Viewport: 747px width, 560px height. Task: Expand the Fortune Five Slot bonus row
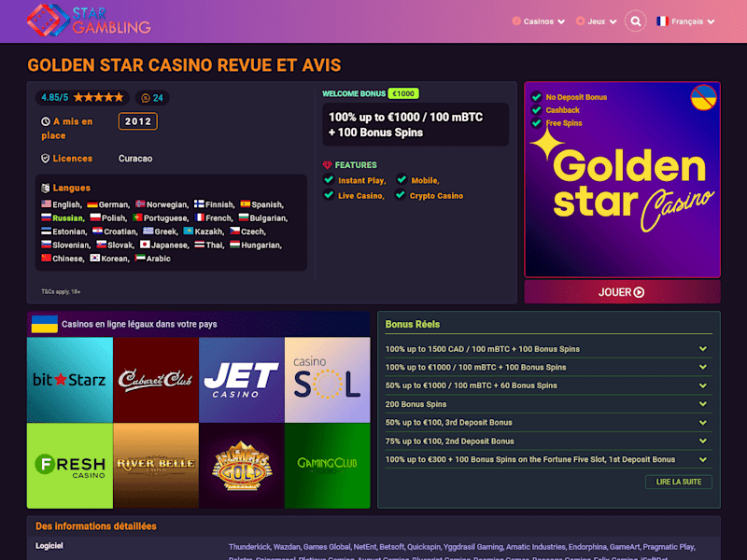[548, 459]
